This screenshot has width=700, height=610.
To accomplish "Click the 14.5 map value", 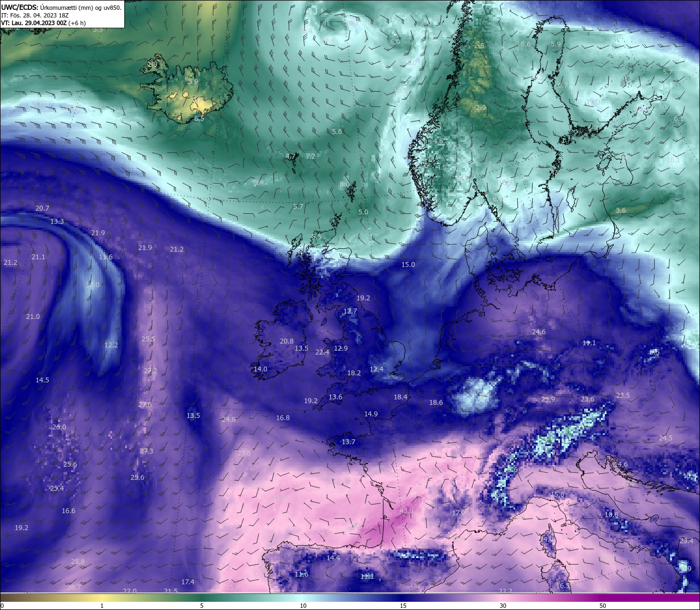I will coord(42,380).
